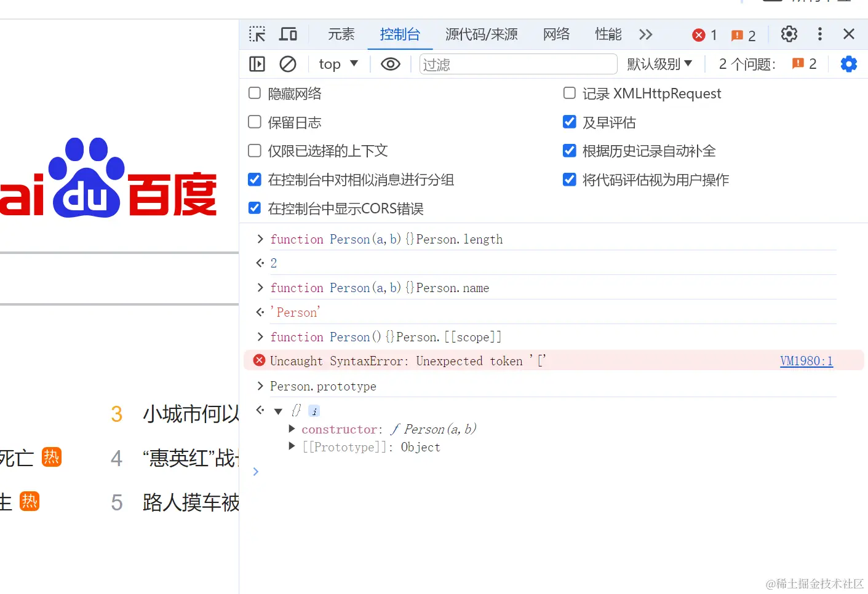This screenshot has height=594, width=868.
Task: Click the console sidebar toggle icon
Action: pyautogui.click(x=257, y=63)
